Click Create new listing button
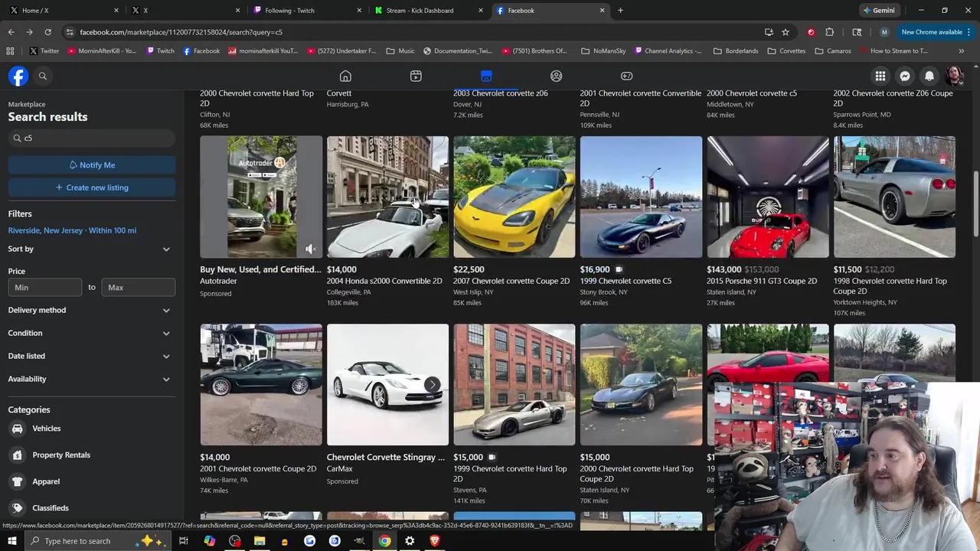The width and height of the screenshot is (980, 551). click(x=92, y=187)
